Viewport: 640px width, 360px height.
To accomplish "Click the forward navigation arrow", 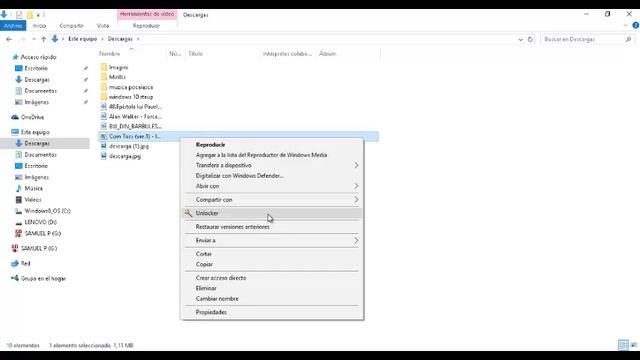I will coord(23,39).
